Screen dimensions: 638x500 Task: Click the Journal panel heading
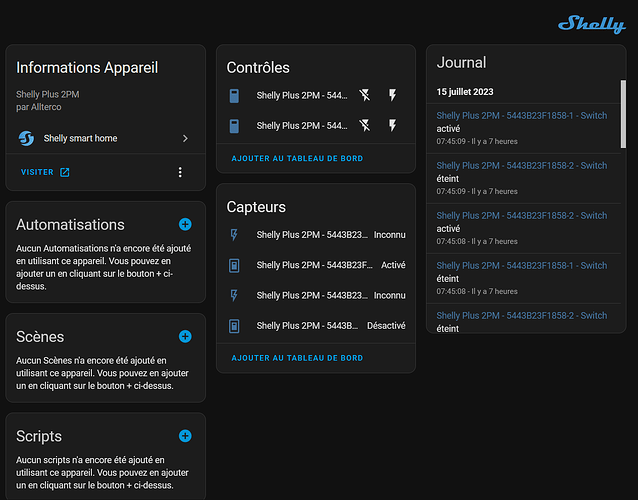[461, 63]
